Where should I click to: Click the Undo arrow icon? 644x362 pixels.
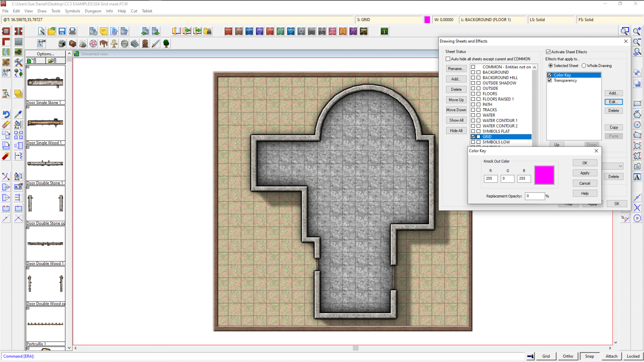6,114
